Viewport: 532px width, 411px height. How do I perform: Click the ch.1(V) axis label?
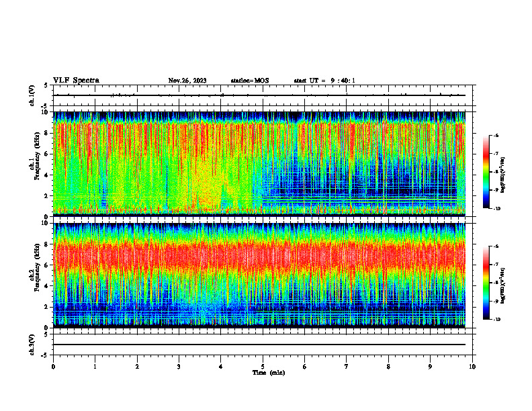32,95
